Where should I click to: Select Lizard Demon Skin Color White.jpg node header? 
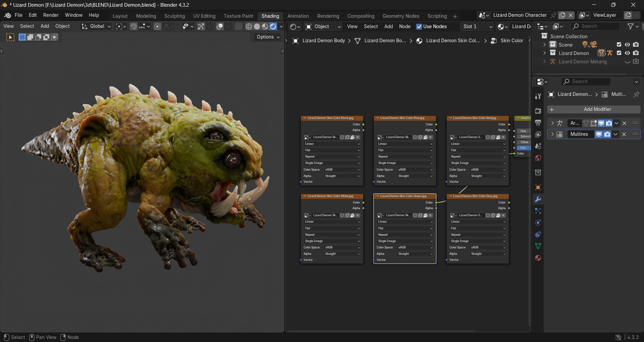click(x=332, y=196)
